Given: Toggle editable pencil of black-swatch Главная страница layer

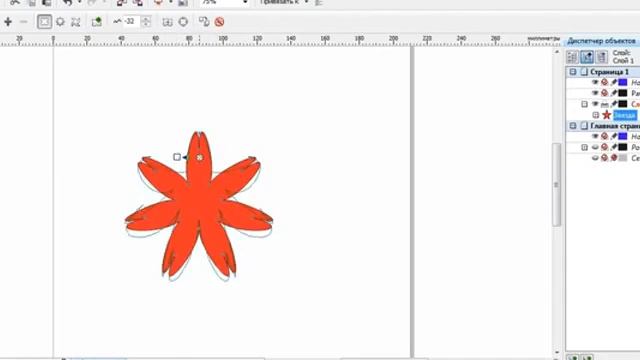Looking at the screenshot, I should pos(613,147).
